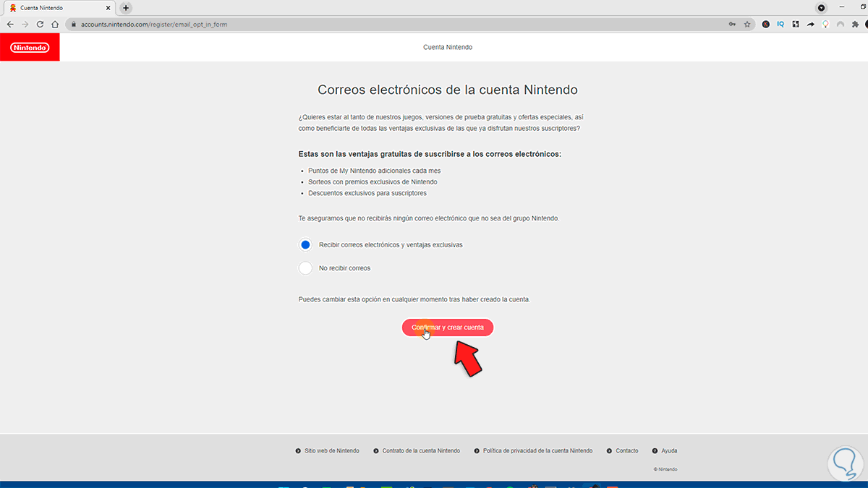The height and width of the screenshot is (488, 868).
Task: Open the colorful lightbulb extension icon
Action: 825,24
